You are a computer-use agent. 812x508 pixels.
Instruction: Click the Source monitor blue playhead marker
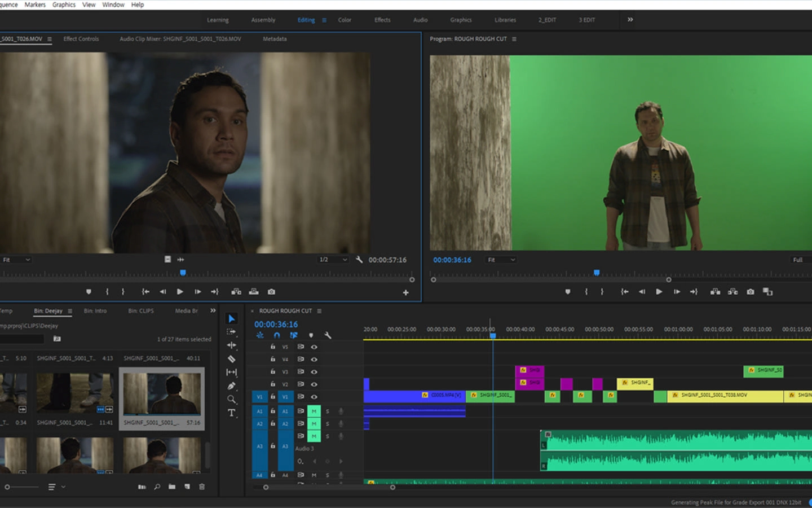183,273
